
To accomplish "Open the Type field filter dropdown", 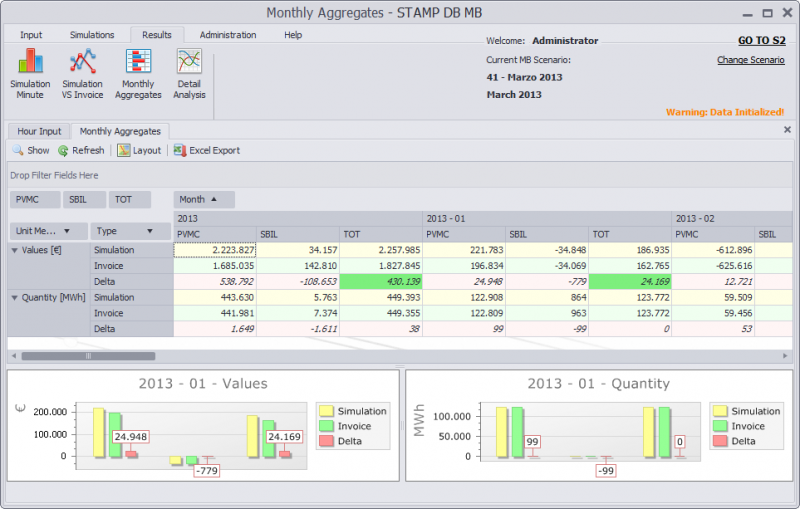I will (151, 231).
